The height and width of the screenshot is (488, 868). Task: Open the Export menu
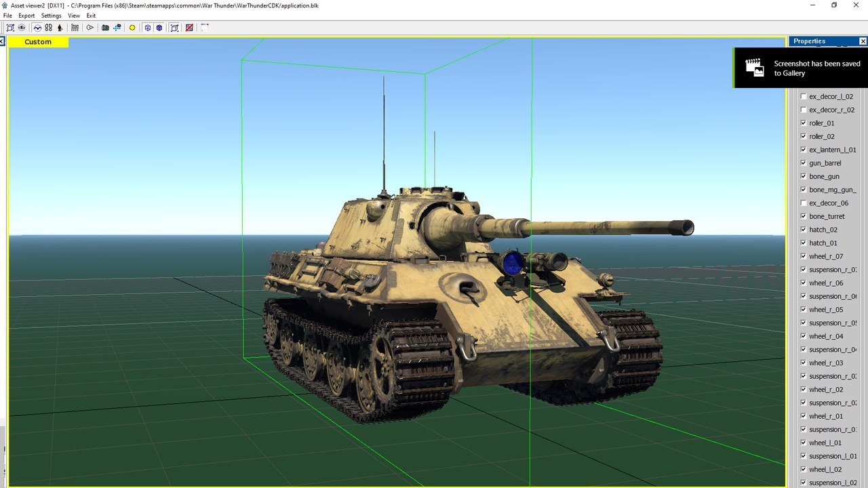(26, 16)
